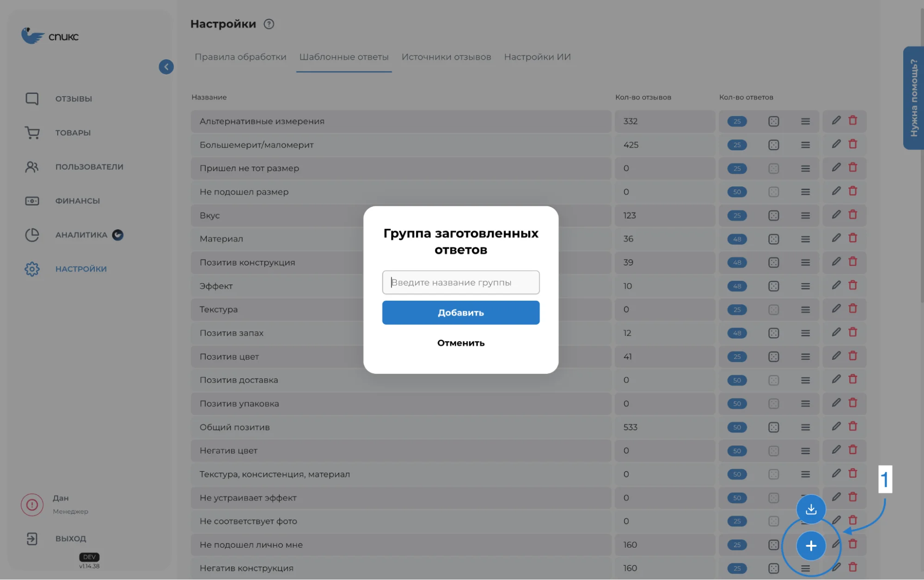Delete the Не подошел размер group

[853, 191]
